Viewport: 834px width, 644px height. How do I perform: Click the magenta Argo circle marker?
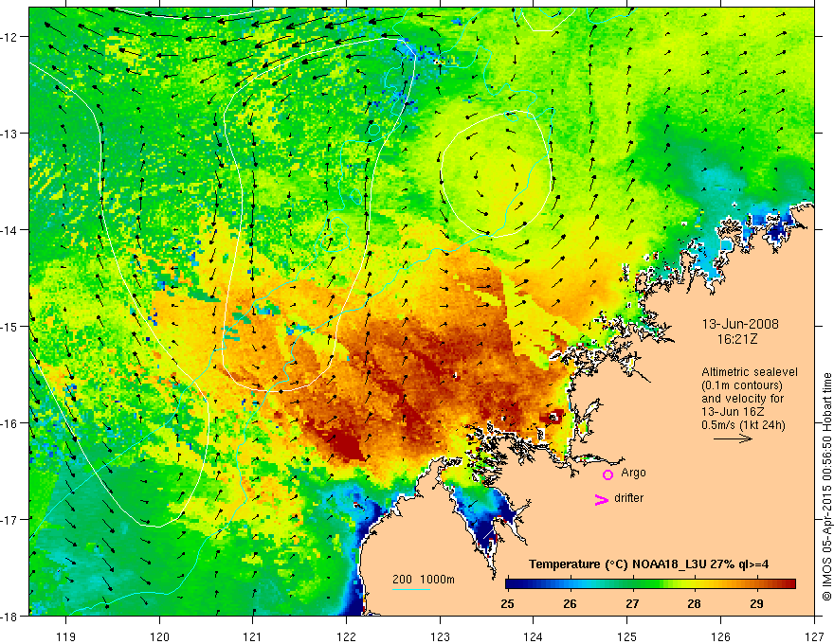(607, 474)
